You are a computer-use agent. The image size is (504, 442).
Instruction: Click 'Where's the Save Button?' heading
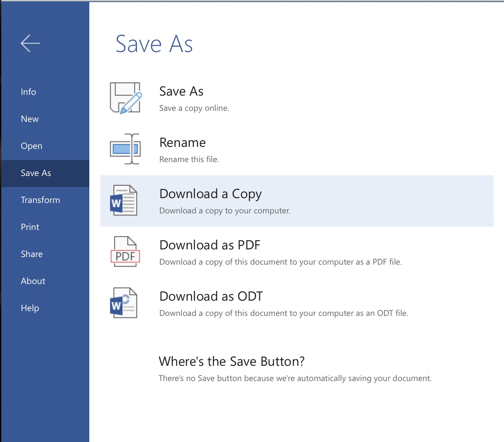click(232, 362)
